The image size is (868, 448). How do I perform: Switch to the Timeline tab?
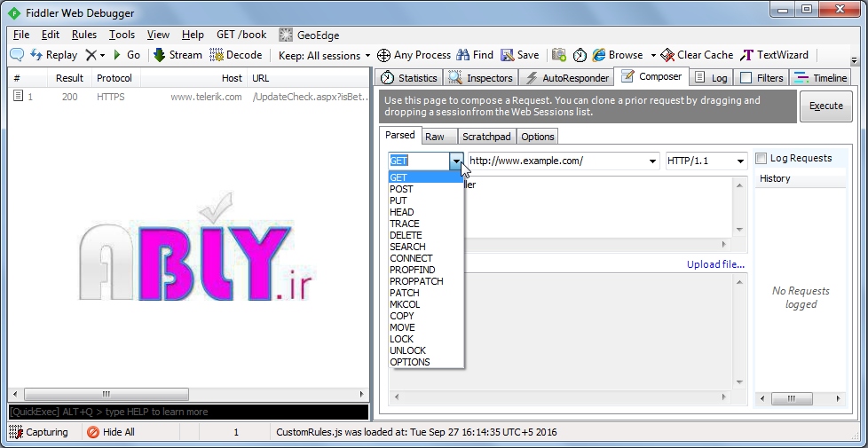[x=820, y=78]
